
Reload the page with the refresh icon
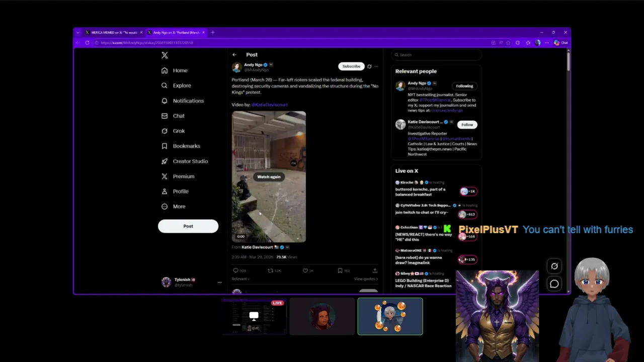click(87, 43)
